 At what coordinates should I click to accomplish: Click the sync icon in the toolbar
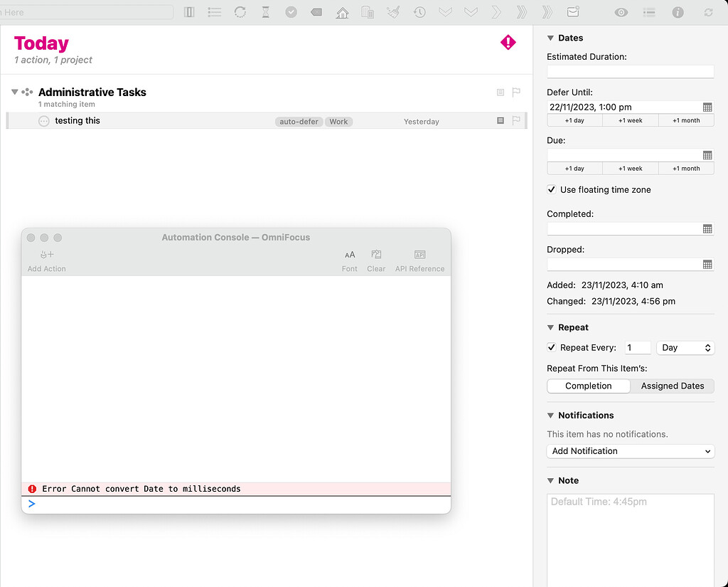click(x=708, y=12)
